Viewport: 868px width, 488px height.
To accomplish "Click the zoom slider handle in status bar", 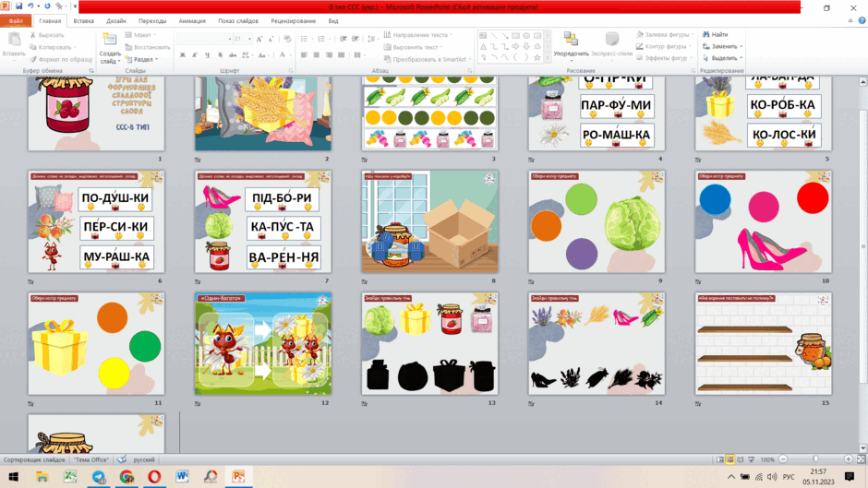I will coord(815,459).
